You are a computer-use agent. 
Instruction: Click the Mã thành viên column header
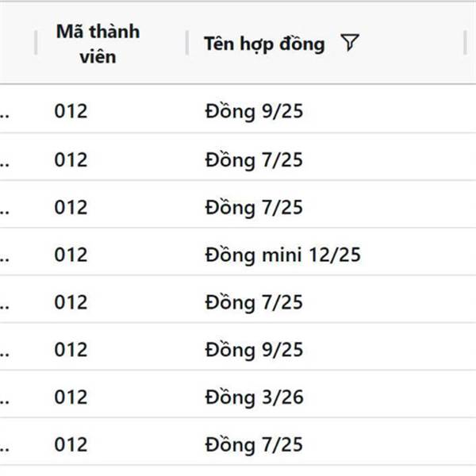click(98, 44)
